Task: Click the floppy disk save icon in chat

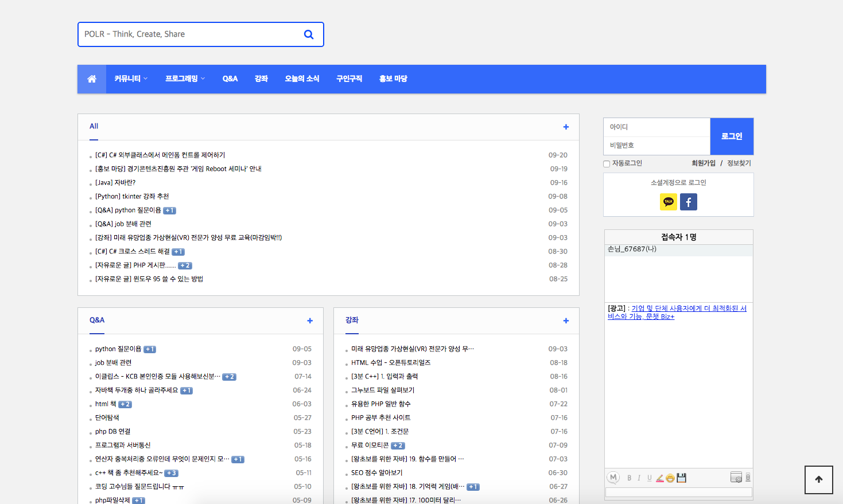Action: coord(681,478)
